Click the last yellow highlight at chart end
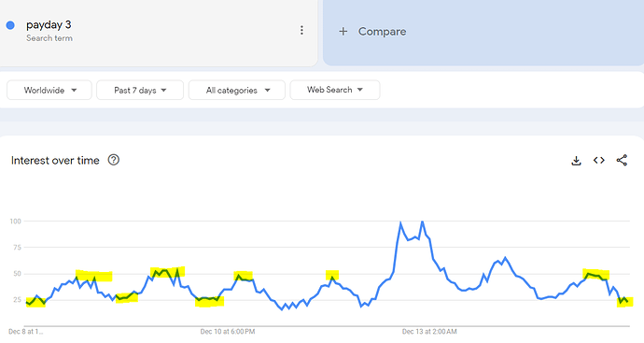The width and height of the screenshot is (644, 343). (624, 302)
